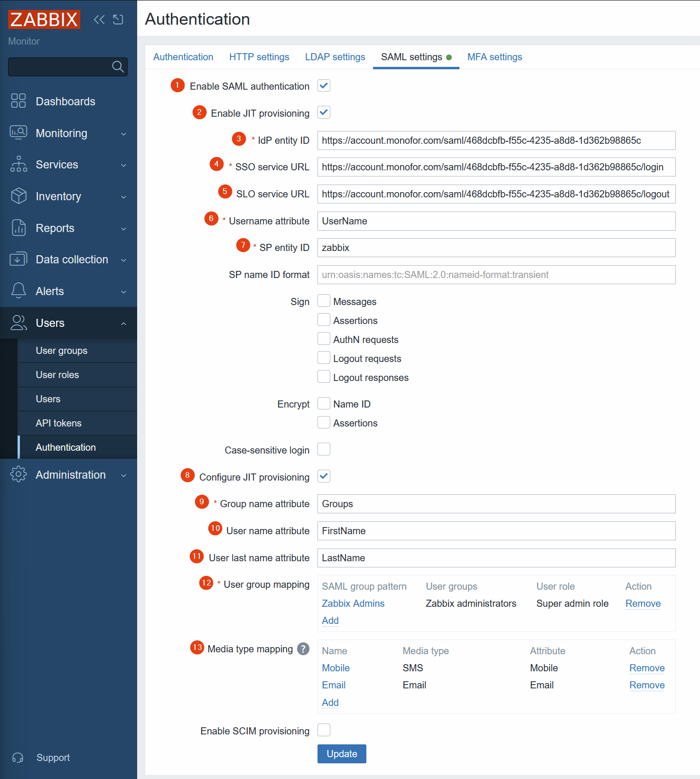700x779 pixels.
Task: Disable the Enable SAML authentication checkbox
Action: 324,86
